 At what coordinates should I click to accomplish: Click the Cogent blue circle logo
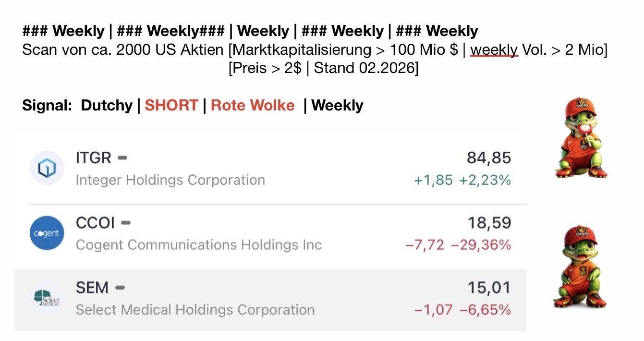pyautogui.click(x=47, y=233)
